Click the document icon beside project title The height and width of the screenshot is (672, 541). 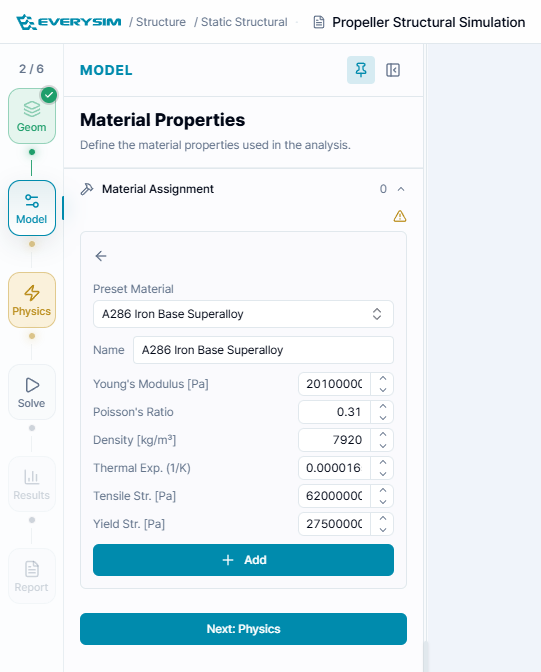319,22
